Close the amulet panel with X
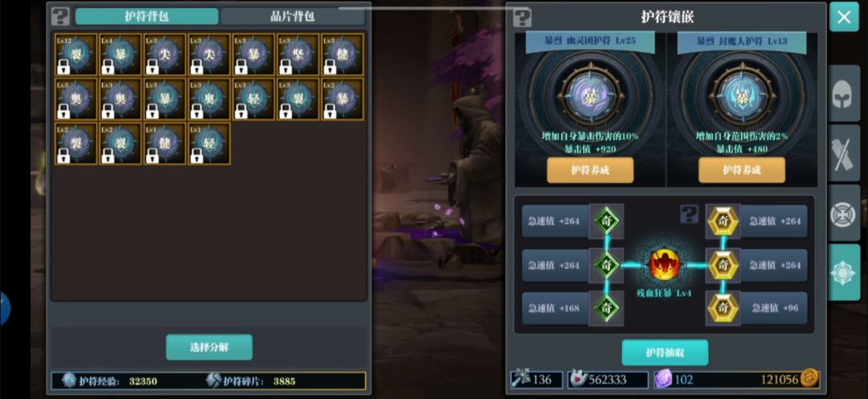868x399 pixels. [844, 17]
